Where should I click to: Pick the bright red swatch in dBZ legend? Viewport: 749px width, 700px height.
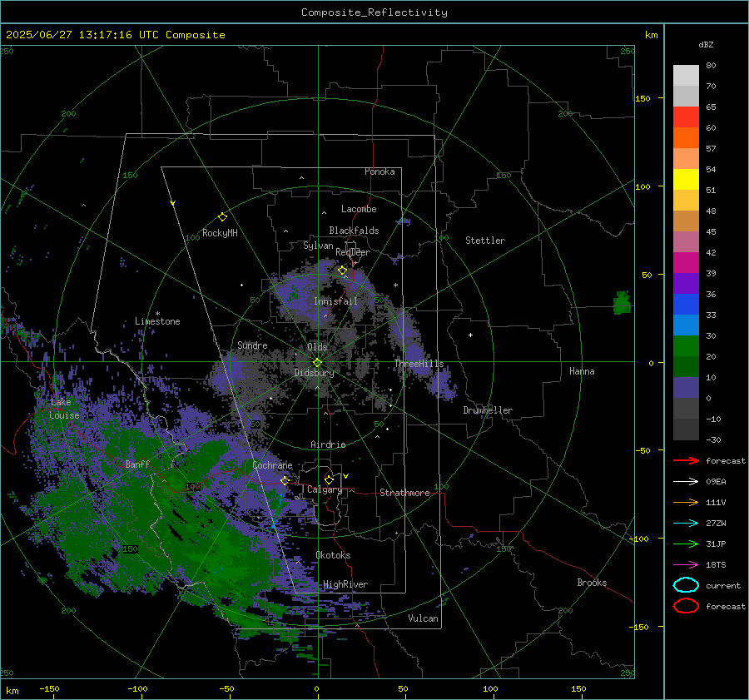686,117
